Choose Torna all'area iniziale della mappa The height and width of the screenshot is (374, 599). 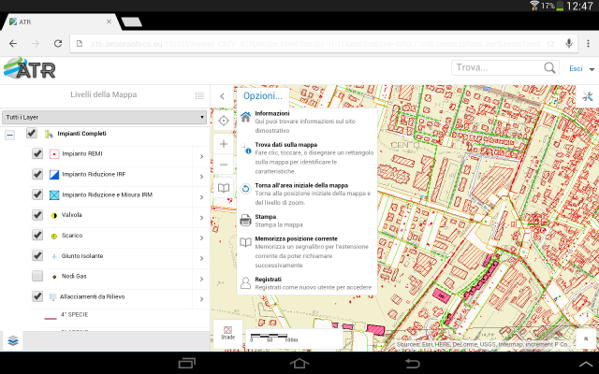coord(307,194)
